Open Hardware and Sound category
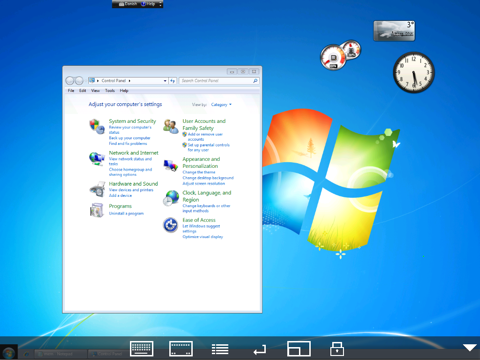480x360 pixels. click(133, 184)
